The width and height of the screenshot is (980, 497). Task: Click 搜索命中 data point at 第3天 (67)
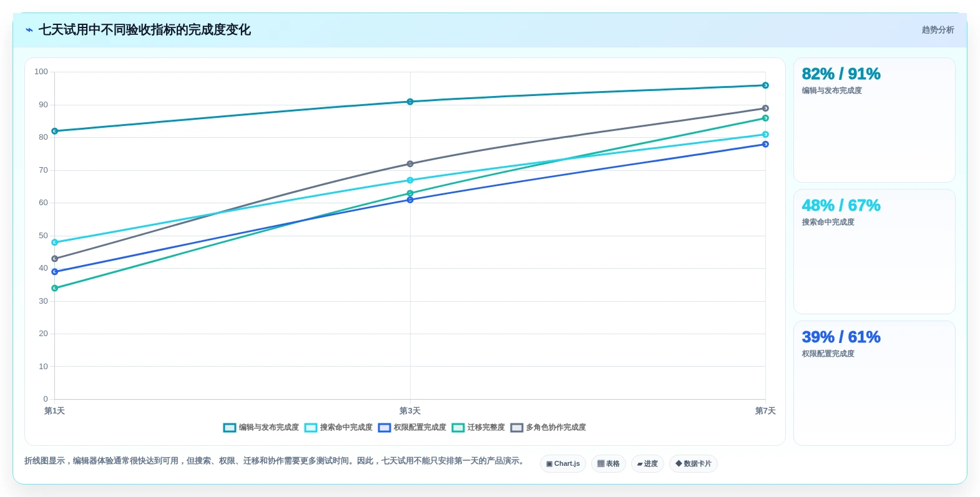click(410, 180)
